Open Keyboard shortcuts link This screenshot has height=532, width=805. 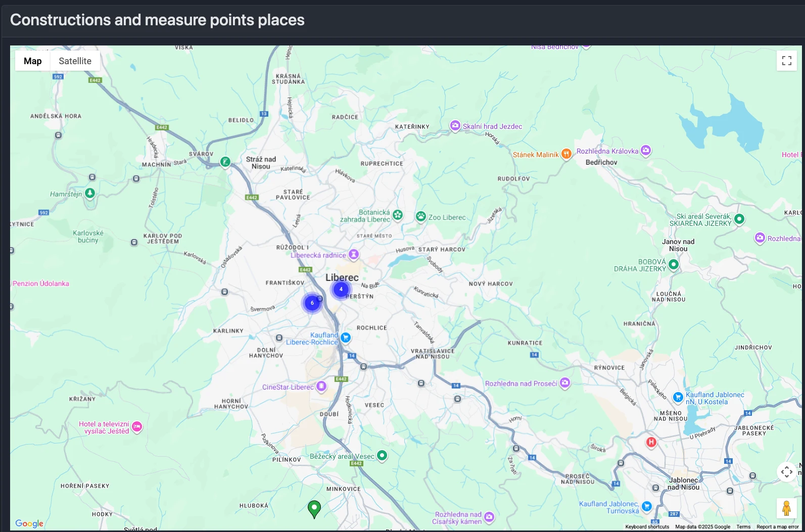click(647, 526)
